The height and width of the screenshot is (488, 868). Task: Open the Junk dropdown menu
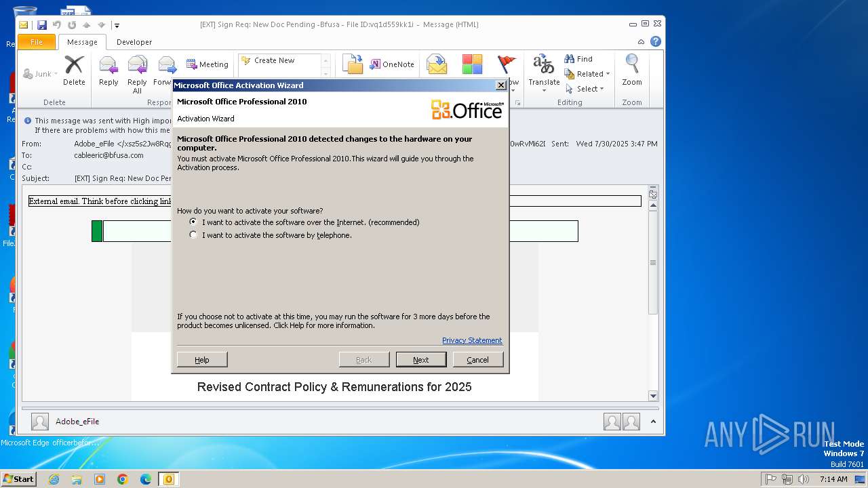click(41, 74)
